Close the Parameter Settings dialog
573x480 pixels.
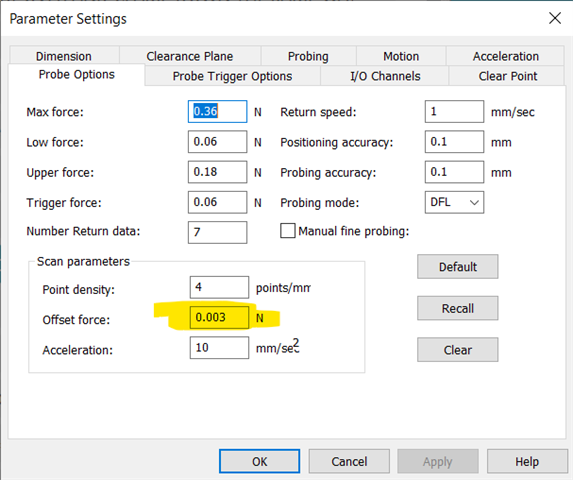pos(555,18)
